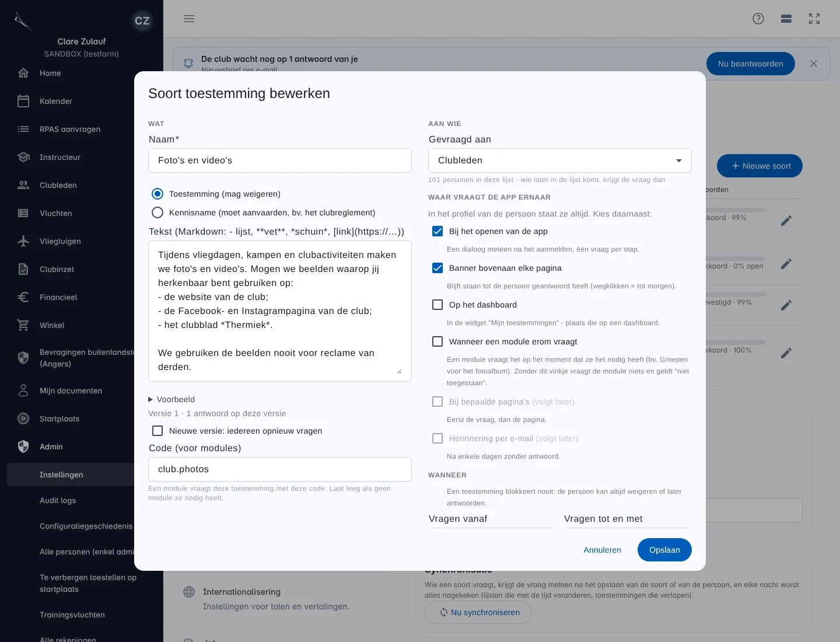The width and height of the screenshot is (840, 642).
Task: Click the Opslaan button
Action: [664, 550]
